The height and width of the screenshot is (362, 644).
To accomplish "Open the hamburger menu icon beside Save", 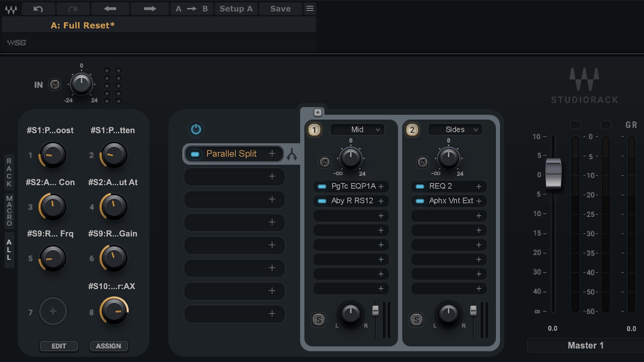I will point(310,8).
